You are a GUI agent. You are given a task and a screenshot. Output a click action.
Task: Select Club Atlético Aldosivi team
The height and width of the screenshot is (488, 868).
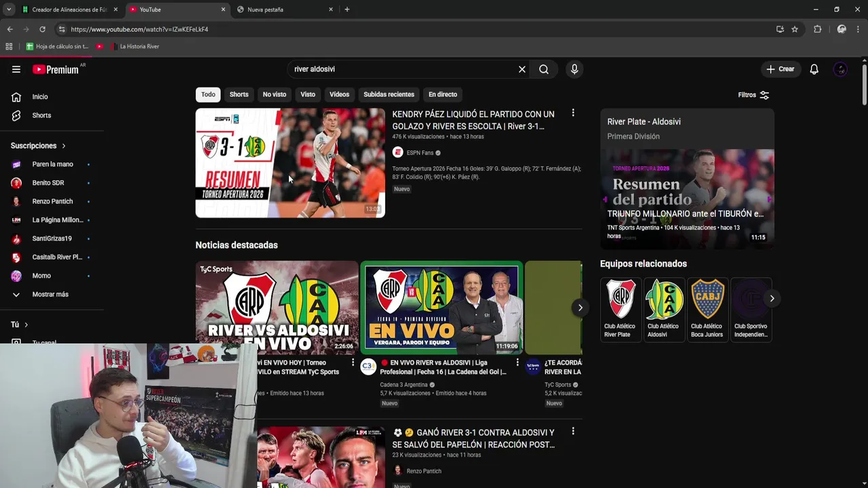point(664,309)
